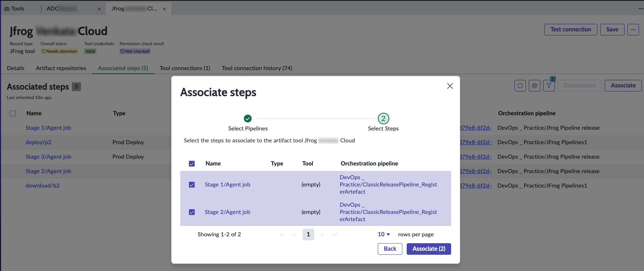
Task: Click the refresh icon above the Associated steps list
Action: [x=520, y=86]
